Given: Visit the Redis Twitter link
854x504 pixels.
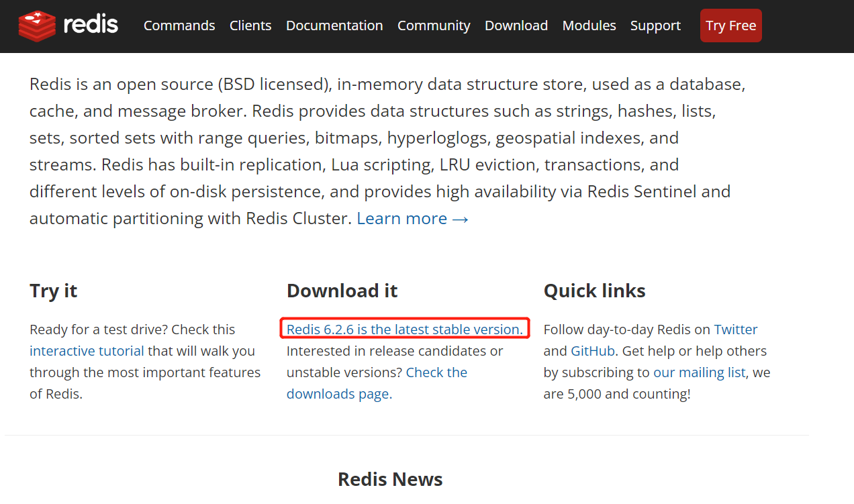Looking at the screenshot, I should point(735,330).
